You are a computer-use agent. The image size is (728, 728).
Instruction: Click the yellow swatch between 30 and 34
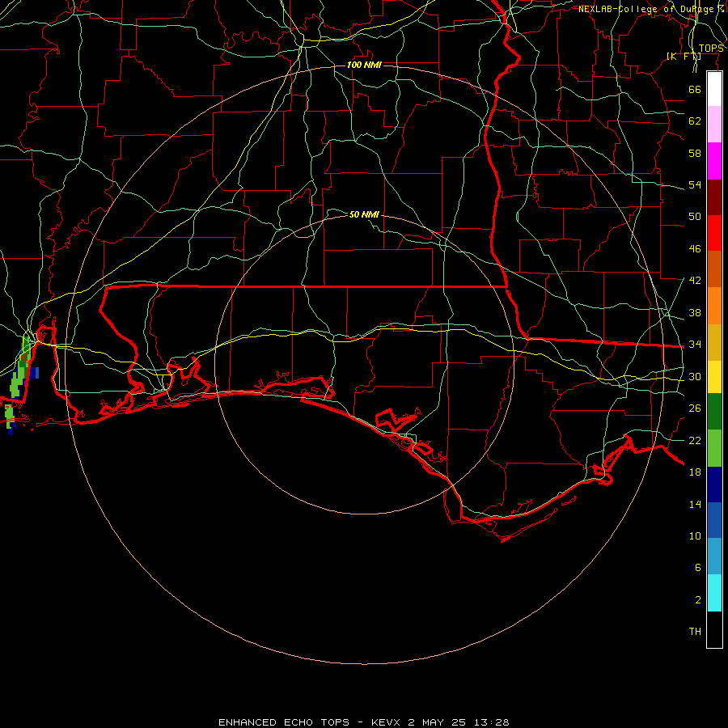coord(714,377)
